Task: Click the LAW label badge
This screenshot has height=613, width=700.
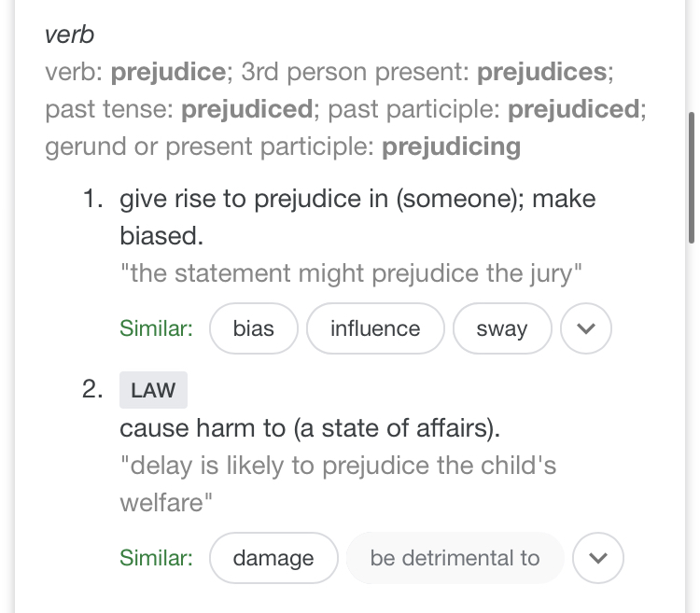Action: click(153, 390)
